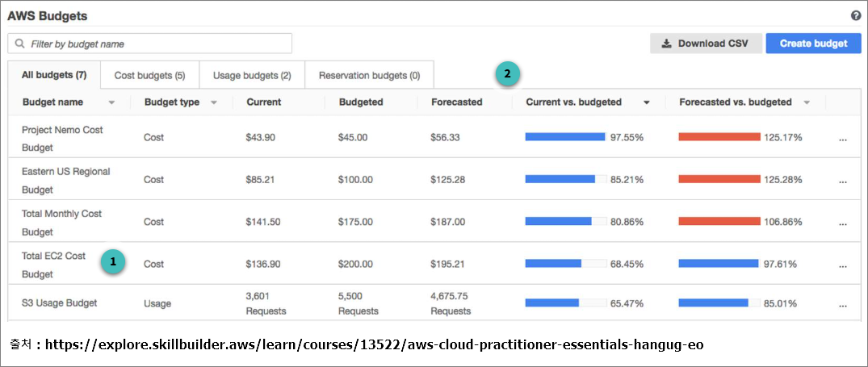
Task: Click the Download CSV button
Action: click(706, 43)
